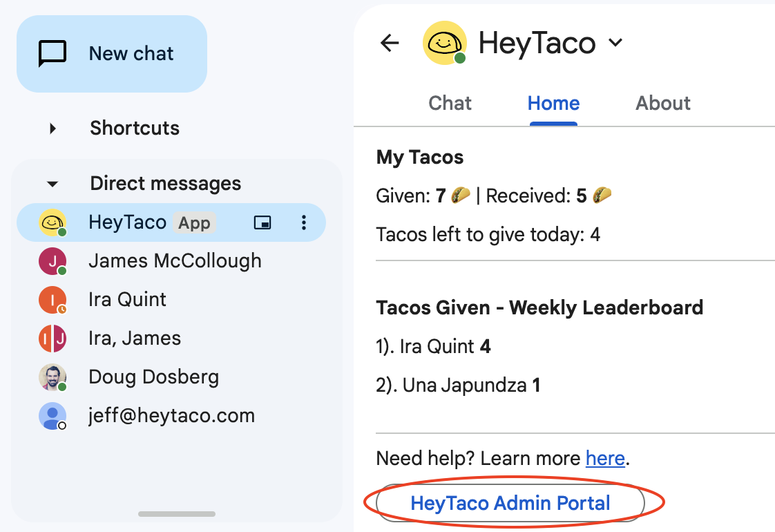Click the Direct messages heading
Viewport: 775px width, 532px height.
pos(166,183)
